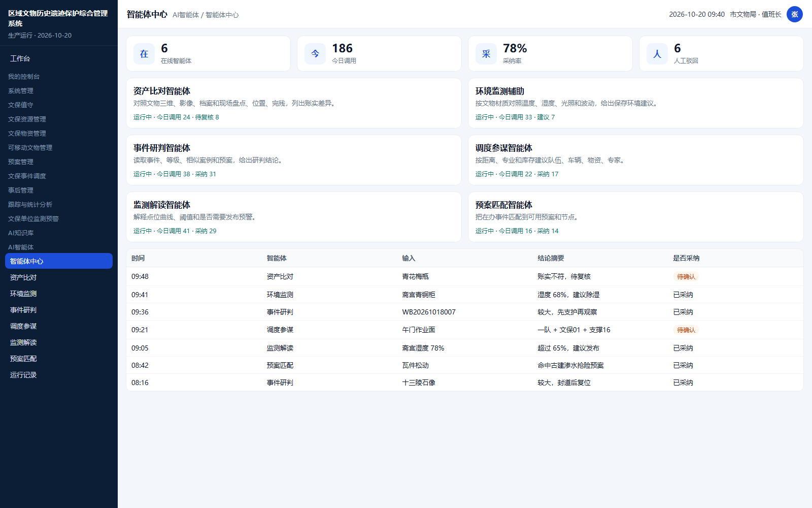Open 环境监测 in the sidebar
Viewport: 812px width, 508px height.
pos(59,294)
